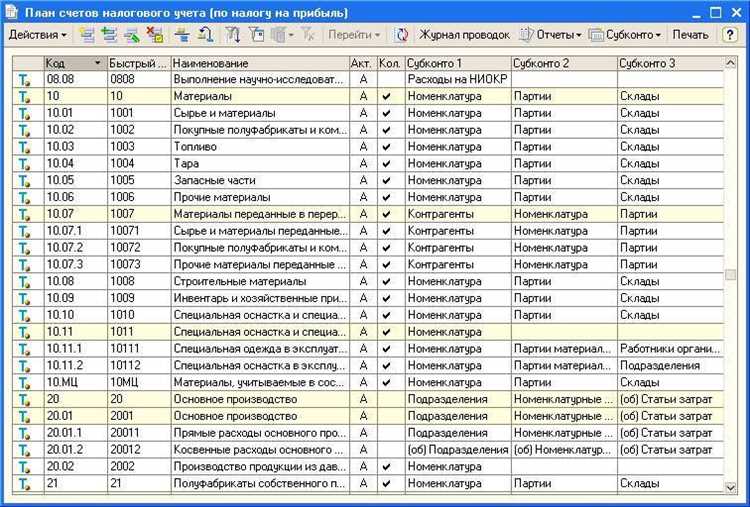Open Журнал проводок
The height and width of the screenshot is (507, 750).
[x=464, y=35]
